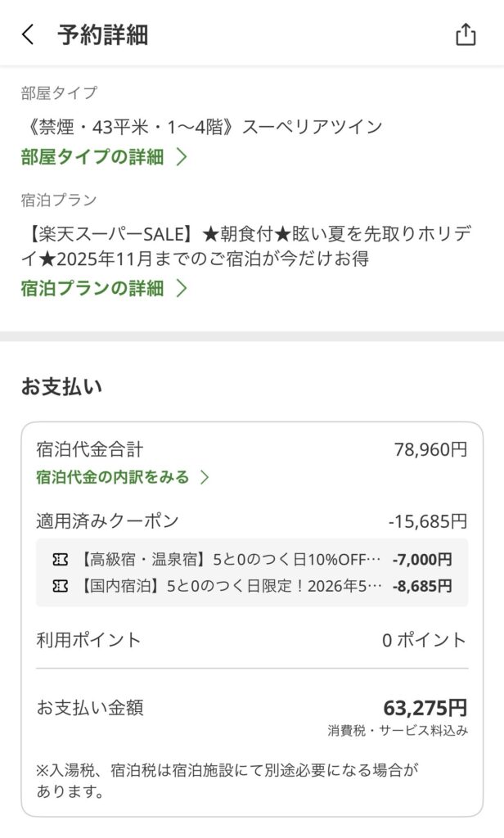This screenshot has width=504, height=838.
Task: Select the 国内宿泊 5と0のつく日限定 coupon row
Action: [x=252, y=586]
